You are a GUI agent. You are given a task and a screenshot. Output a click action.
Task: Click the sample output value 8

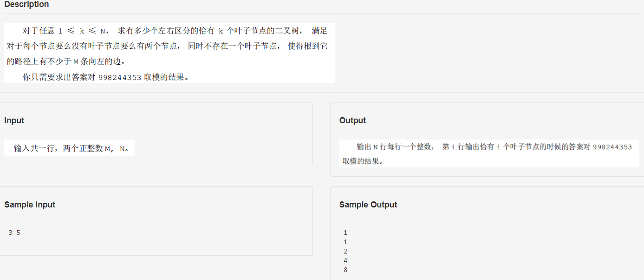(x=345, y=270)
